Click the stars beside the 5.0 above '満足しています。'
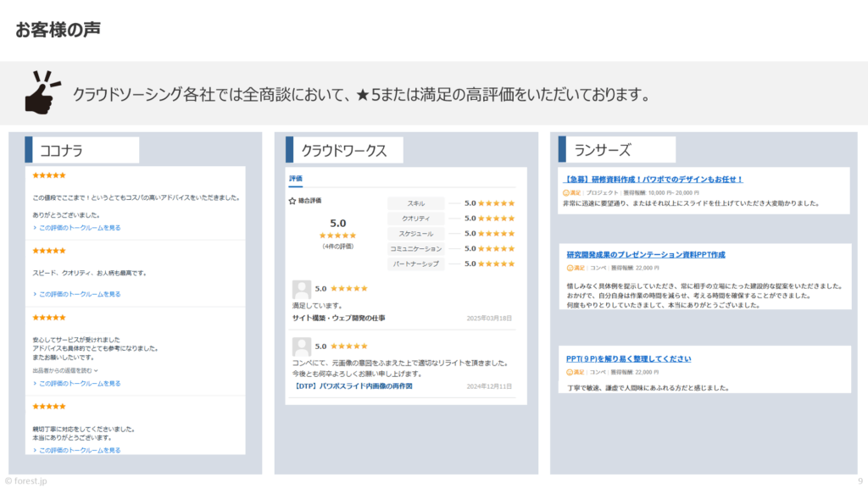Image resolution: width=868 pixels, height=488 pixels. [348, 289]
